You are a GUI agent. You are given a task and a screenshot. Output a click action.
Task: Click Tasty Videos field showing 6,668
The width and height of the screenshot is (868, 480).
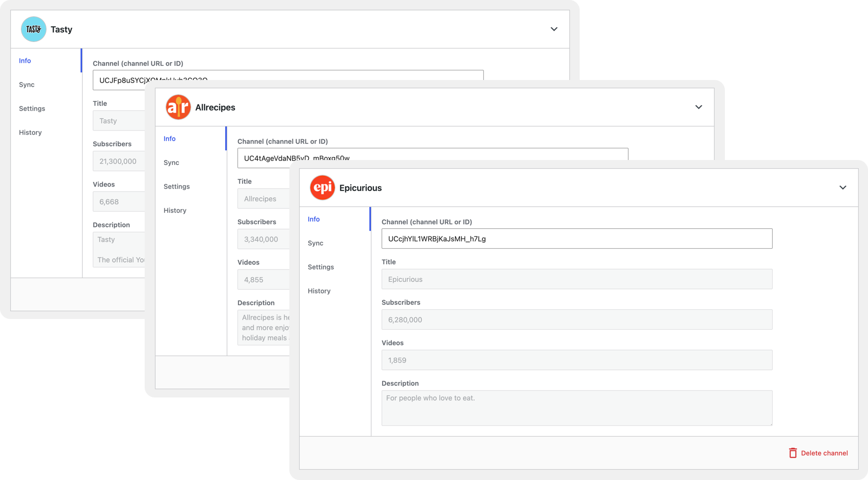[x=119, y=202]
